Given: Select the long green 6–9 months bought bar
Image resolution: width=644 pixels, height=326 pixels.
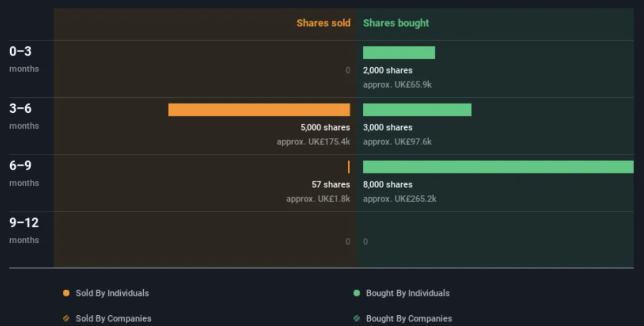Looking at the screenshot, I should tap(498, 167).
